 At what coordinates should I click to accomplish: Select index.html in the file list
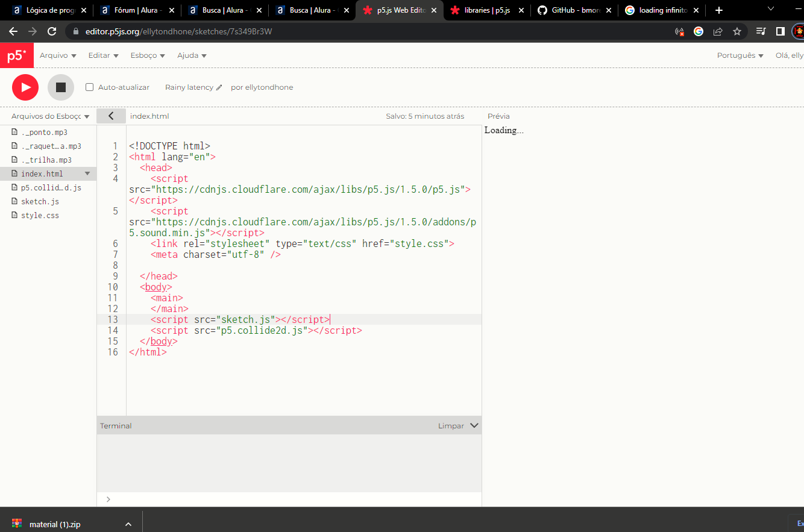tap(42, 174)
